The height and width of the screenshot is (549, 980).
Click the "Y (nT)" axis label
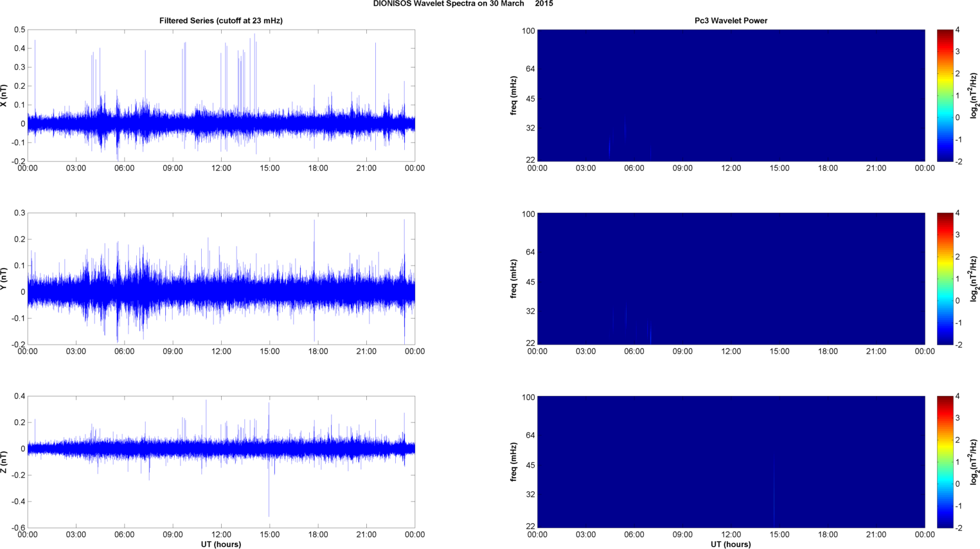(x=4, y=279)
